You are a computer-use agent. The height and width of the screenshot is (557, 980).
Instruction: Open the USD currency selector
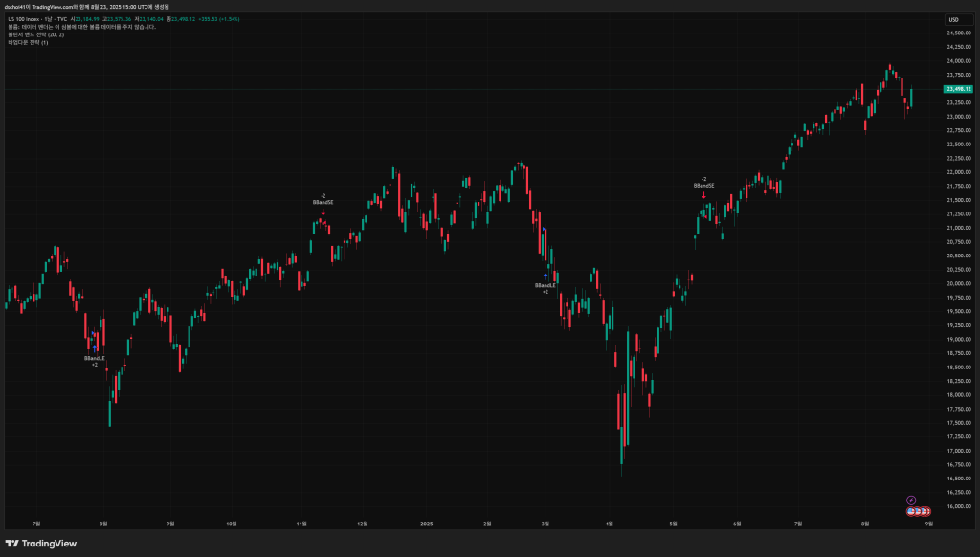(x=953, y=19)
